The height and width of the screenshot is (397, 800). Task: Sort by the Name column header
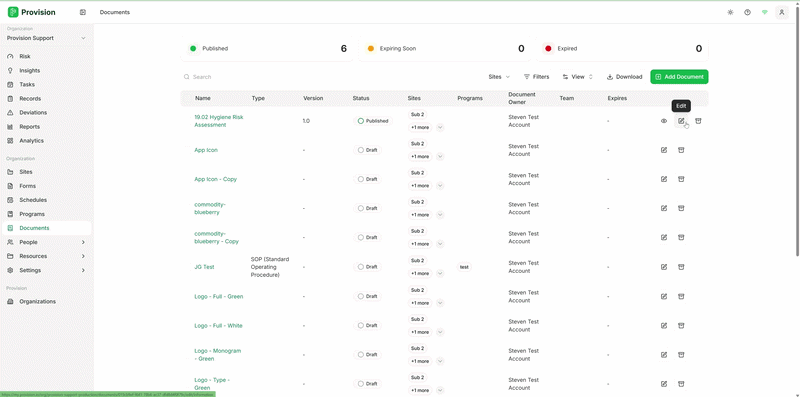click(x=203, y=98)
